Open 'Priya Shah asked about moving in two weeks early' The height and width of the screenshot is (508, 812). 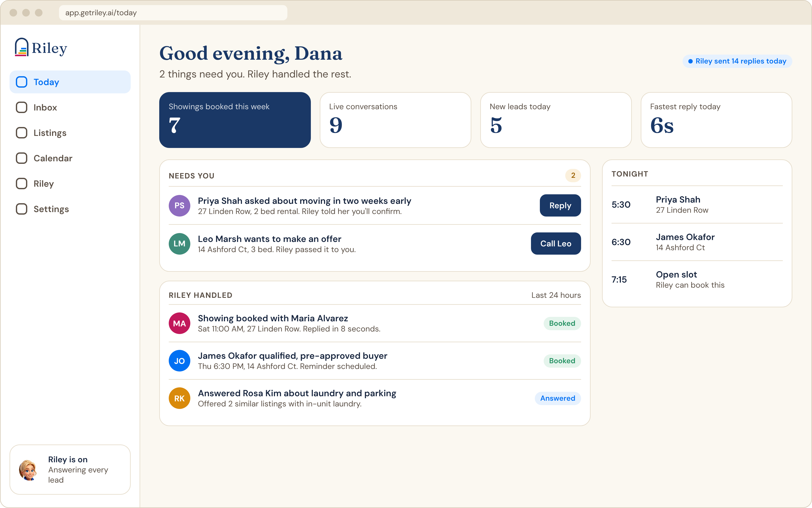click(304, 201)
